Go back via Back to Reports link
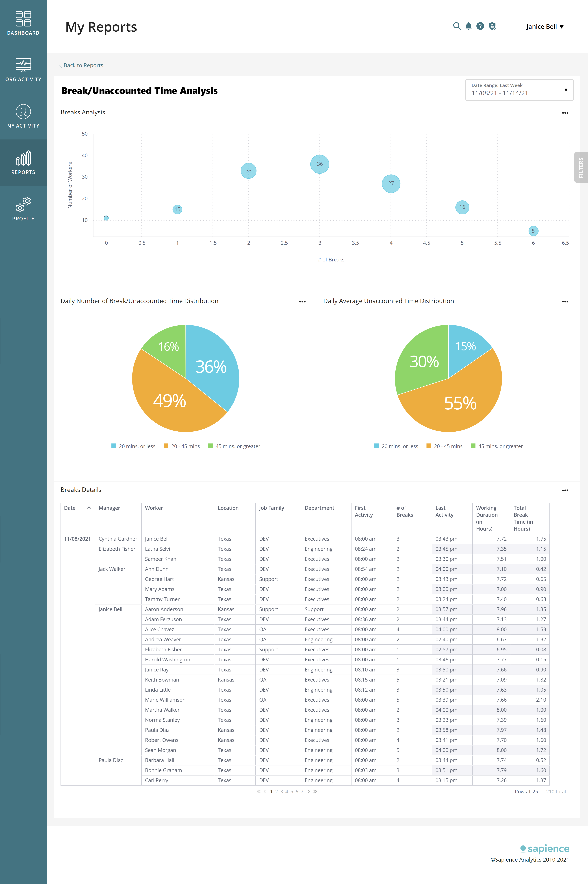Viewport: 588px width, 884px height. coord(81,65)
